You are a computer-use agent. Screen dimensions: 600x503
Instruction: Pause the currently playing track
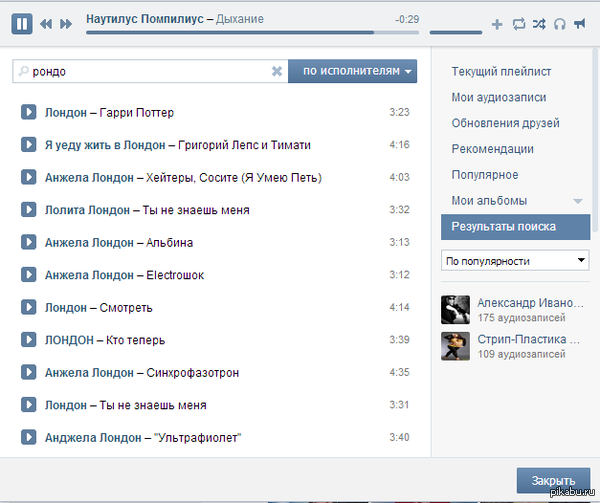click(x=22, y=22)
